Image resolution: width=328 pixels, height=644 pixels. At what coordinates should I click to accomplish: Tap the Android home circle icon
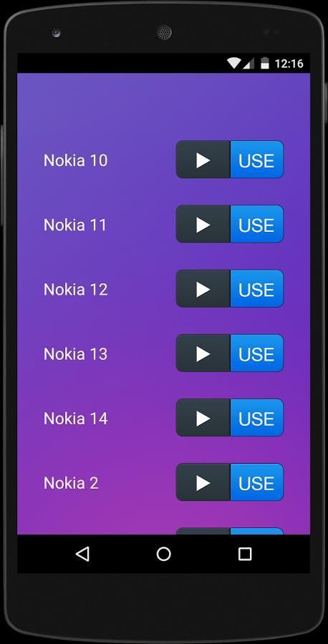coord(163,554)
